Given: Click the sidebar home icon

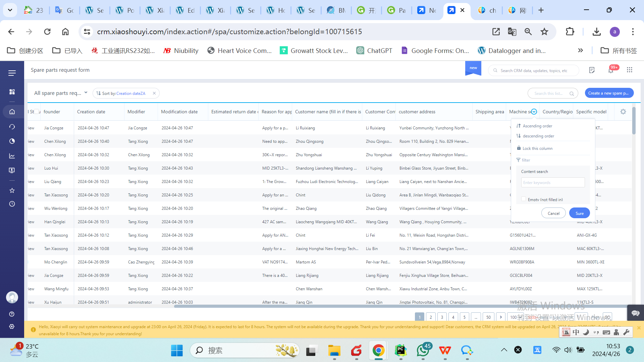Looking at the screenshot, I should (x=12, y=112).
